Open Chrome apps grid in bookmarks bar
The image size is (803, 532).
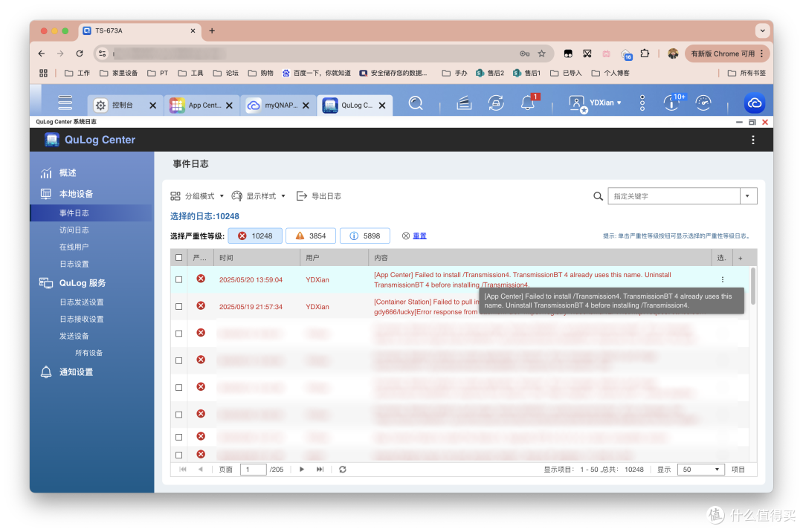44,73
